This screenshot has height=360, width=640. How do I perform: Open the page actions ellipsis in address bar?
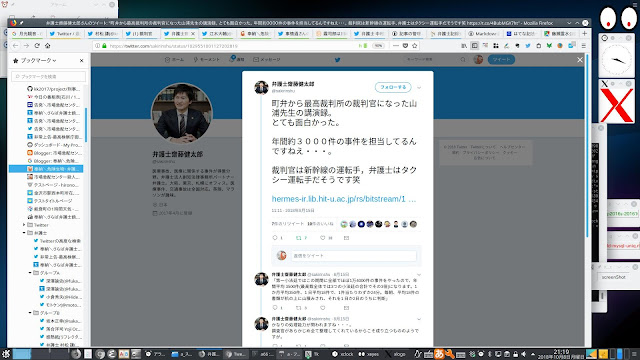pos(396,46)
